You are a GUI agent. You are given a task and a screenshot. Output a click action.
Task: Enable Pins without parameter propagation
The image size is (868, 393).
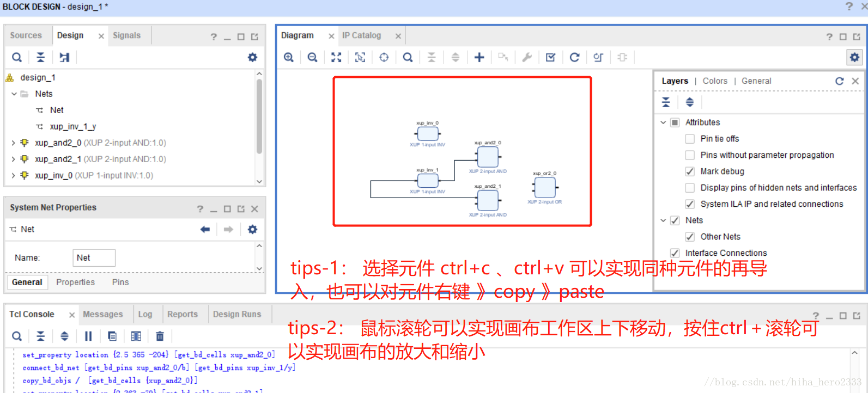[690, 155]
